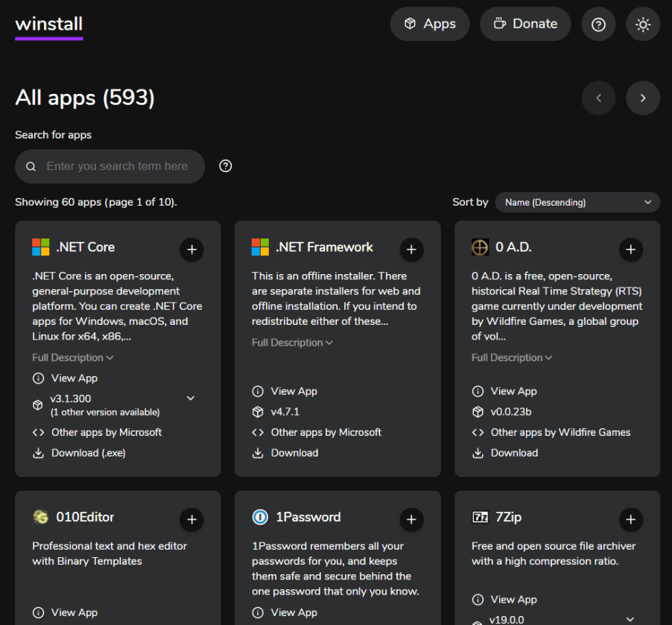Click the 010Editor app title

pos(85,517)
